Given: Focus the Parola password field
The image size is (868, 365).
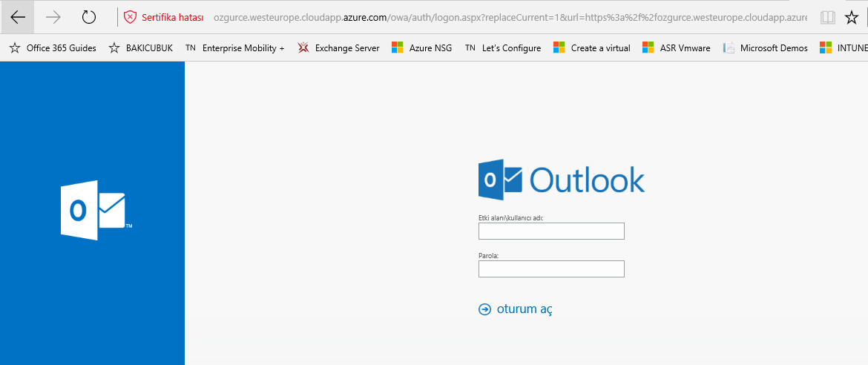Looking at the screenshot, I should (x=551, y=269).
